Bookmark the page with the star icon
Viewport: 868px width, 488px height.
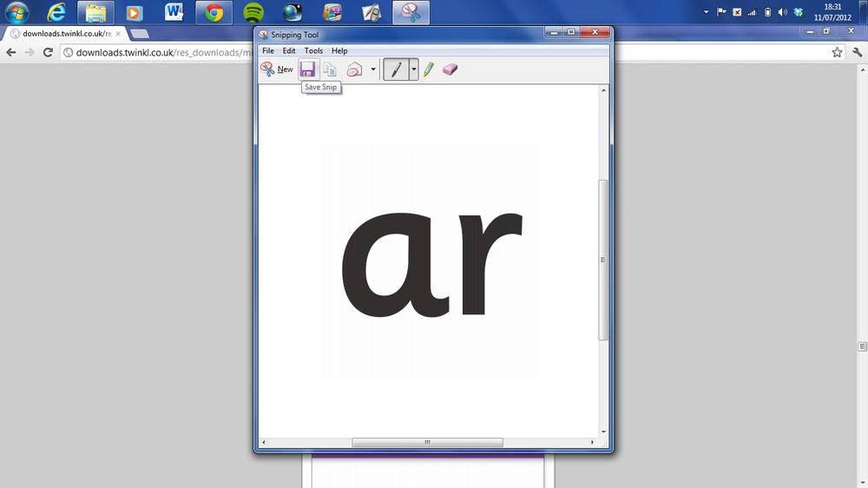837,52
